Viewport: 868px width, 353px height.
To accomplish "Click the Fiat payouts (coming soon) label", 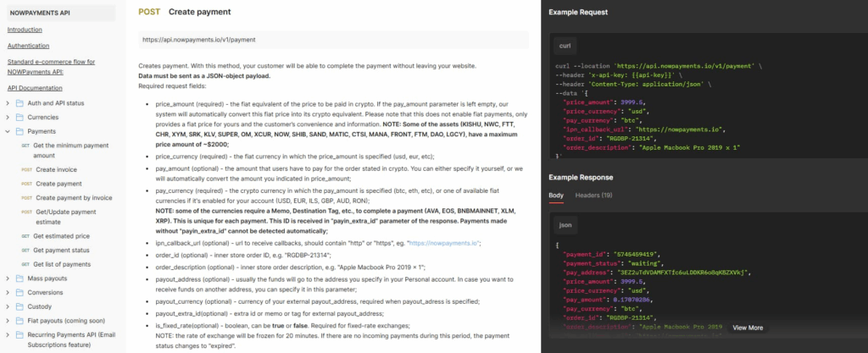I will [x=66, y=320].
